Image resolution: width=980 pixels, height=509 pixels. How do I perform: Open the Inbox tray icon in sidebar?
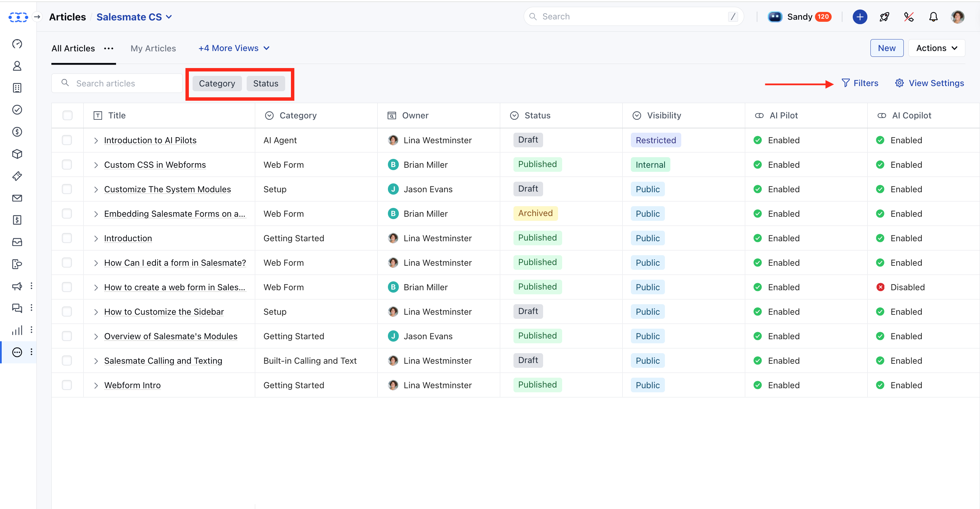[17, 242]
